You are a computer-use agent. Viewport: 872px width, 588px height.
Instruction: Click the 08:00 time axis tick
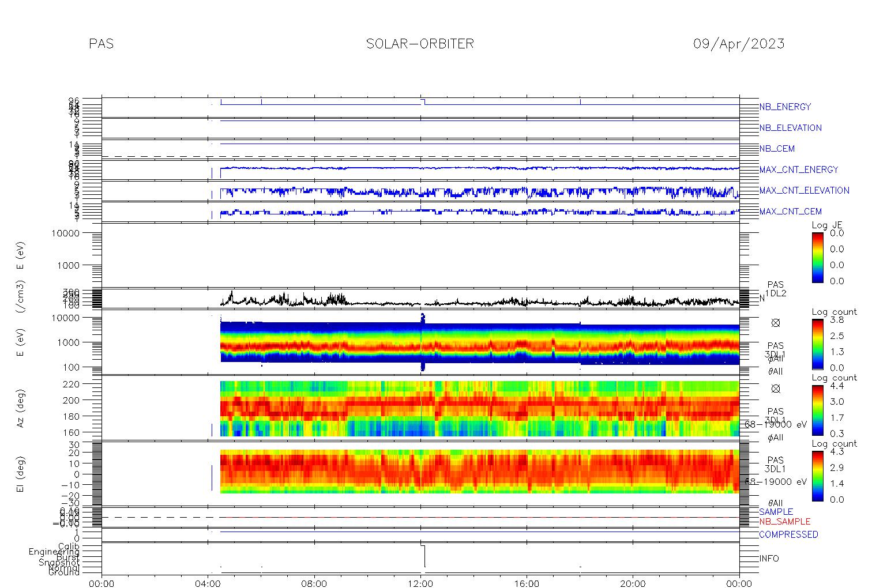(314, 583)
